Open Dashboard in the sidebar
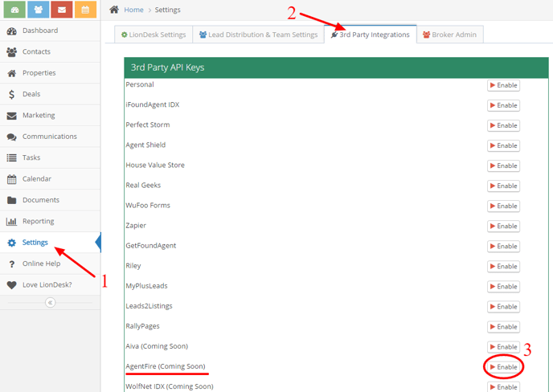Screen dimensions: 553x392 pos(50,31)
